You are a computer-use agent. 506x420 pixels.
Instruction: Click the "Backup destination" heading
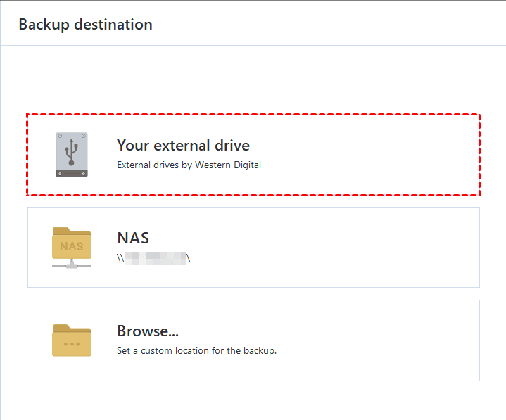click(x=85, y=25)
